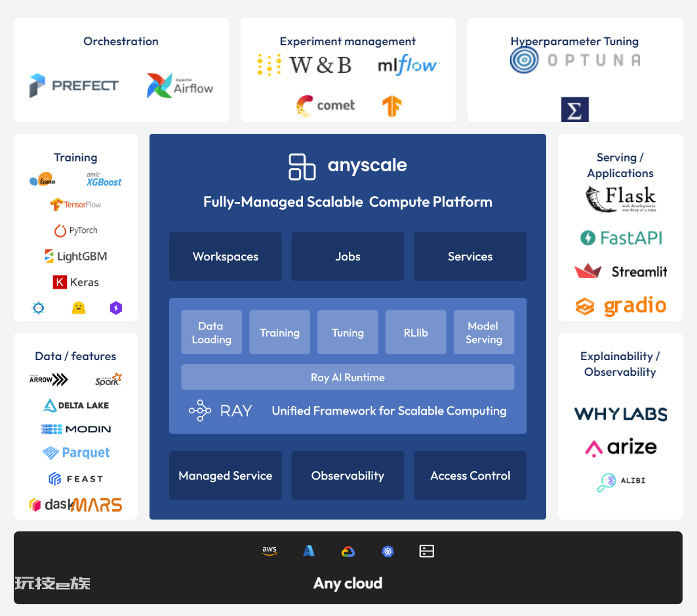Click the Unified Framework for Scalable Computing text
The width and height of the screenshot is (697, 616).
coord(389,411)
